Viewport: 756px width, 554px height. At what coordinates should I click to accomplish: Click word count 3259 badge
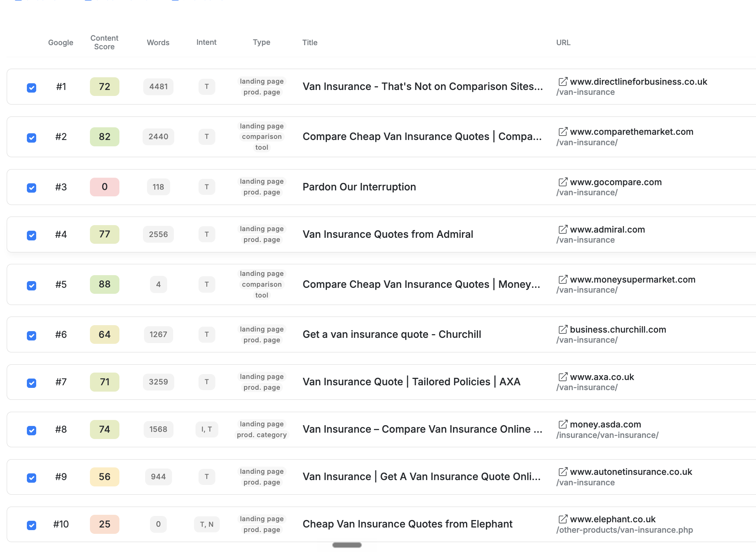point(158,382)
